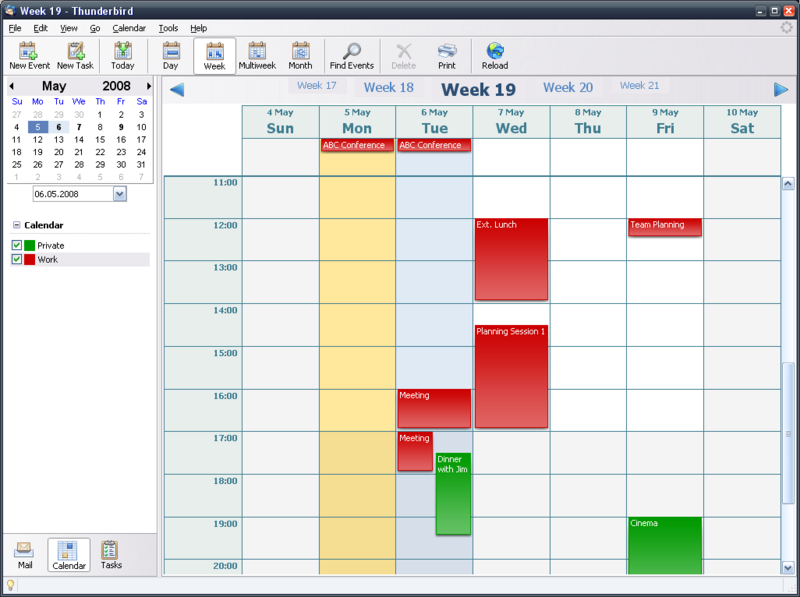Print the calendar
Viewport: 800px width, 597px height.
448,56
